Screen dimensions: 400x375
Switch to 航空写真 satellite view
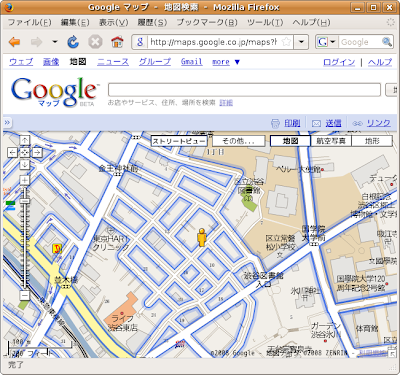point(331,141)
